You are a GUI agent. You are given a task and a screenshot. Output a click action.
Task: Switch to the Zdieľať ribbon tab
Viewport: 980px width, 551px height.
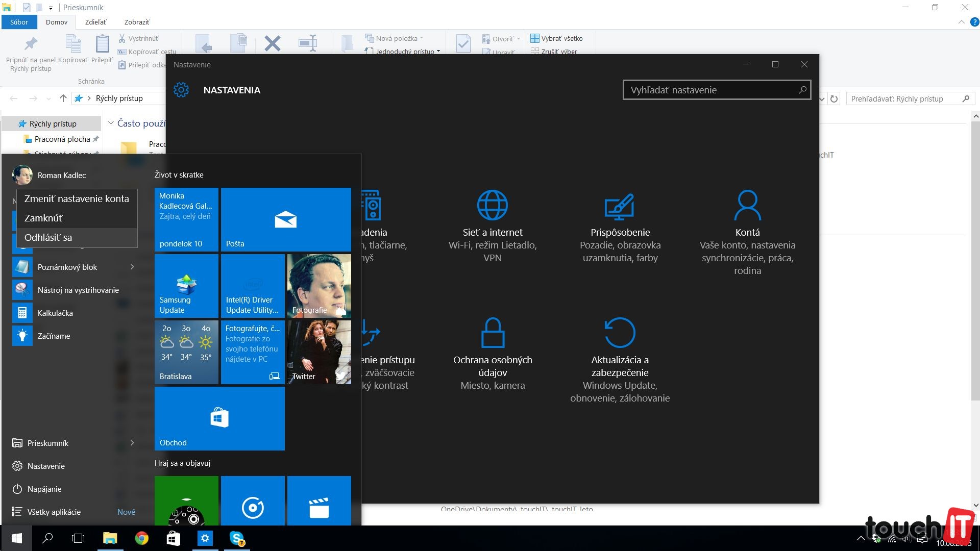pos(96,22)
